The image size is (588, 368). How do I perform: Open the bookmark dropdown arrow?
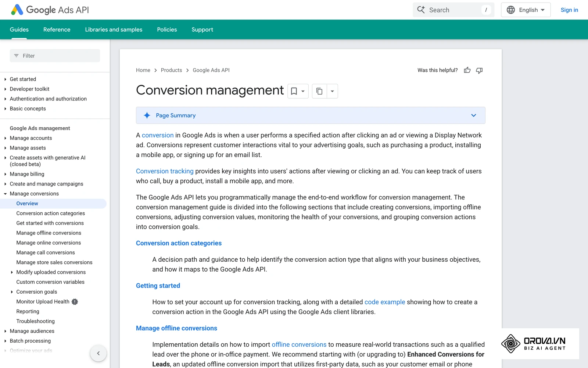303,91
